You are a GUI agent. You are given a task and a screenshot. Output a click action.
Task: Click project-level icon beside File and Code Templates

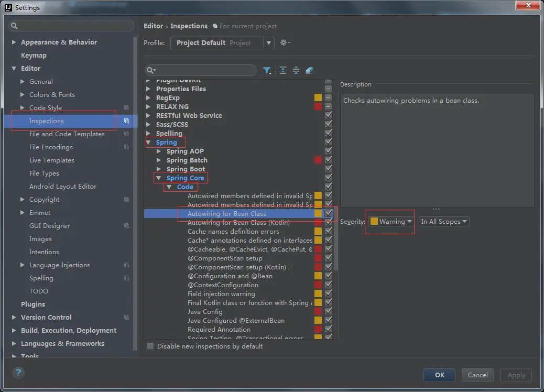pyautogui.click(x=127, y=134)
